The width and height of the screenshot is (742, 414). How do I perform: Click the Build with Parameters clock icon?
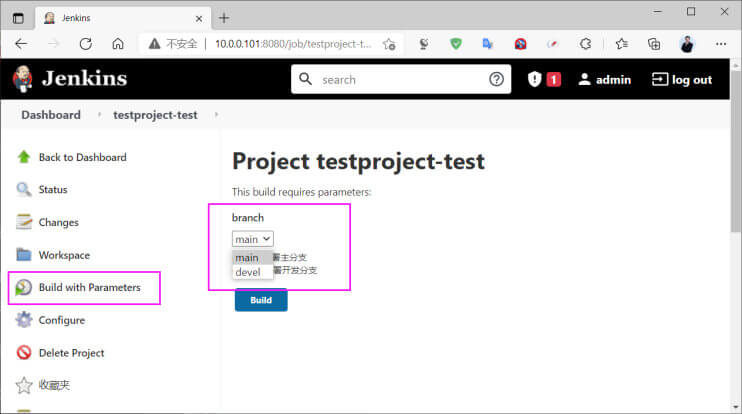pyautogui.click(x=24, y=287)
